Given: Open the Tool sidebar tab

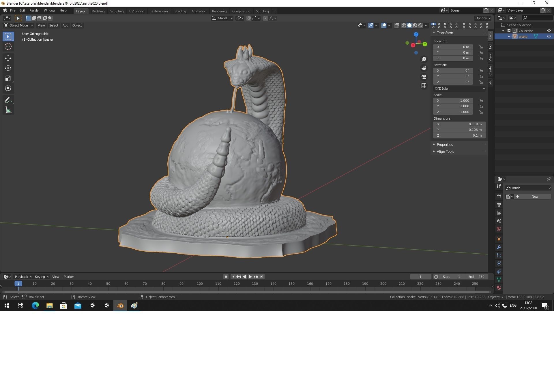Looking at the screenshot, I should click(x=490, y=47).
